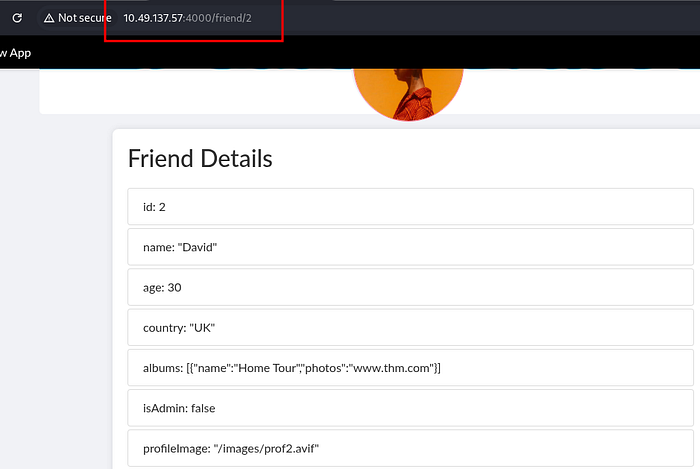Select the row name: "David"

(410, 247)
